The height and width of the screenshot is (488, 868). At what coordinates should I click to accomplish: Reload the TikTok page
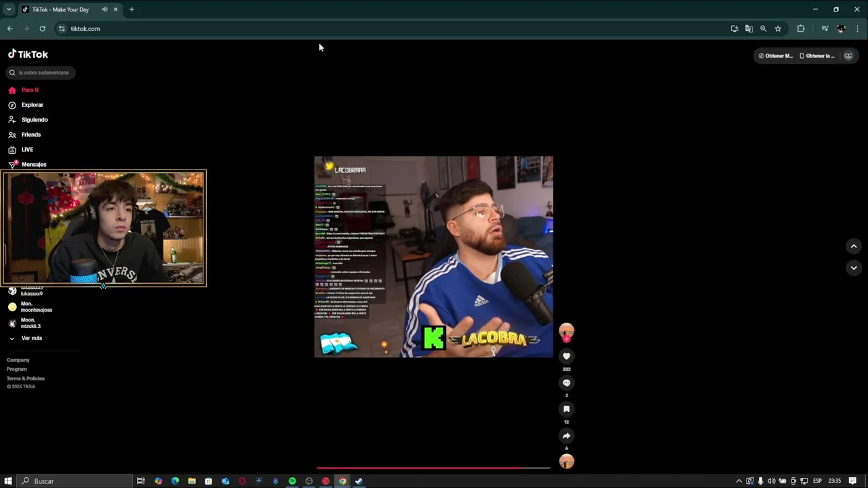point(42,28)
